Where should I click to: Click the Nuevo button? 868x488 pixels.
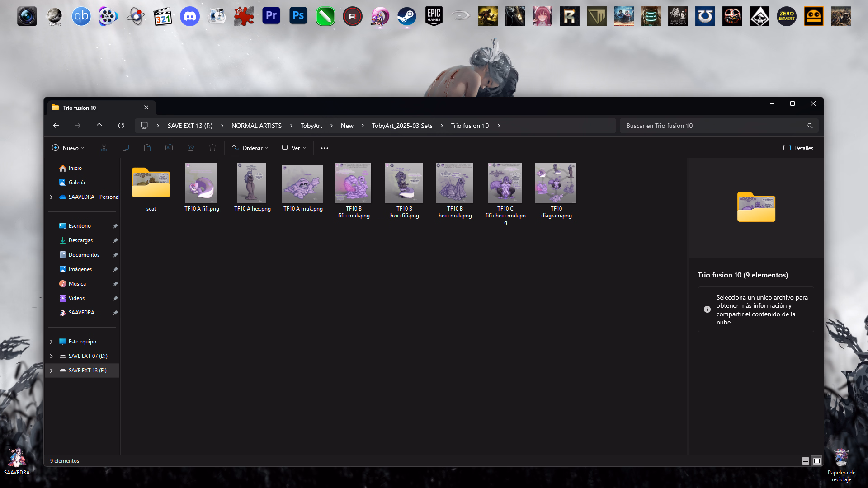tap(68, 148)
